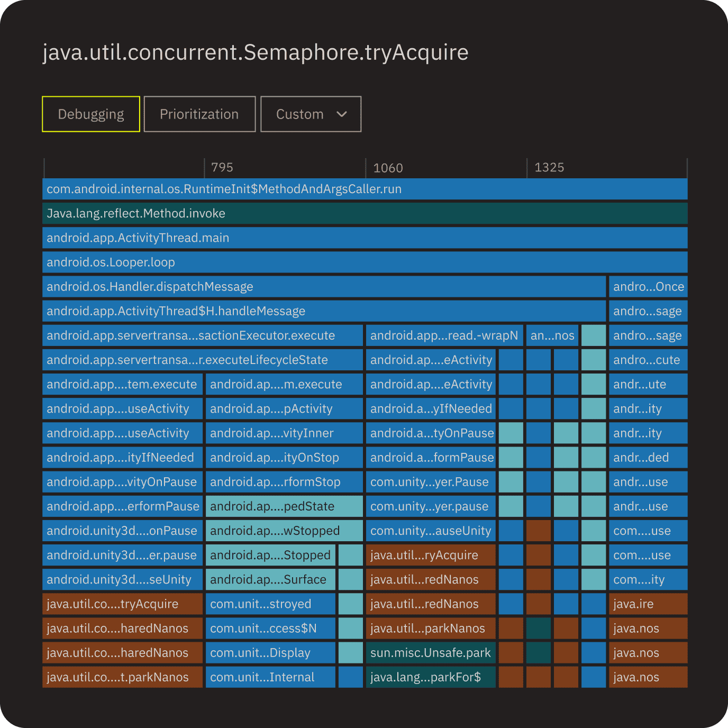Select the an...nos frame block
Viewport: 728px width, 728px height.
(x=552, y=335)
